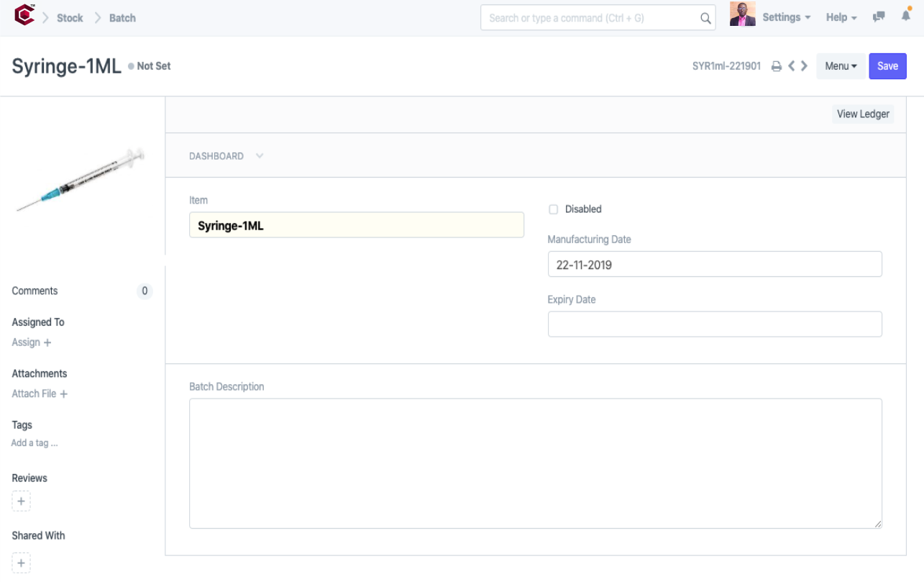Image resolution: width=924 pixels, height=582 pixels.
Task: Click the View Ledger button
Action: click(863, 114)
